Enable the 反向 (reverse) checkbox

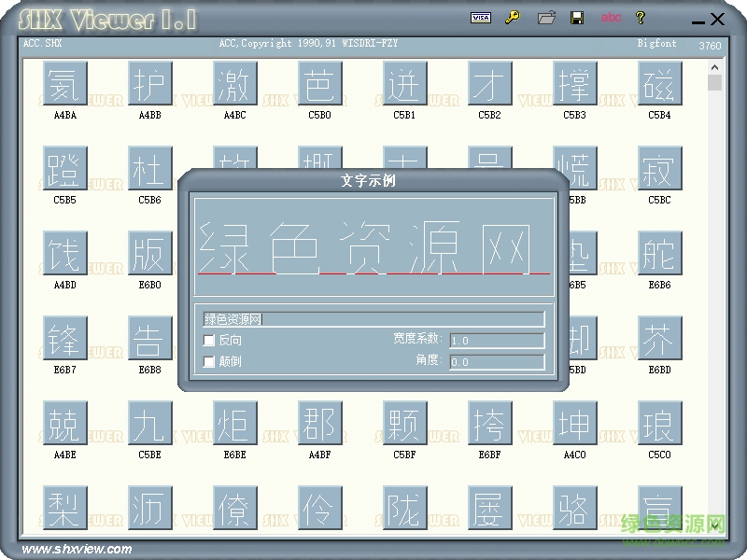click(x=208, y=340)
